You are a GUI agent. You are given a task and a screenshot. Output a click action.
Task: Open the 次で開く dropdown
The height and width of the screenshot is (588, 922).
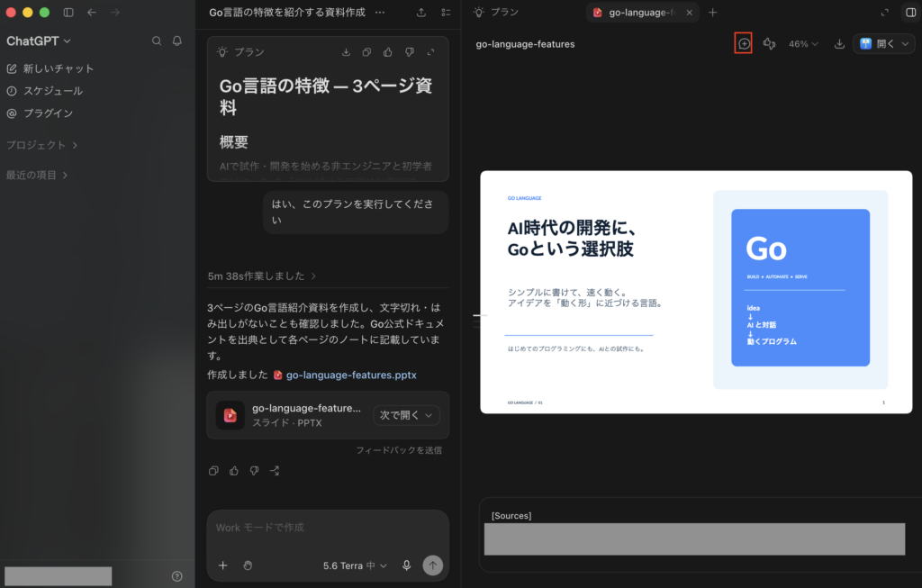point(406,415)
